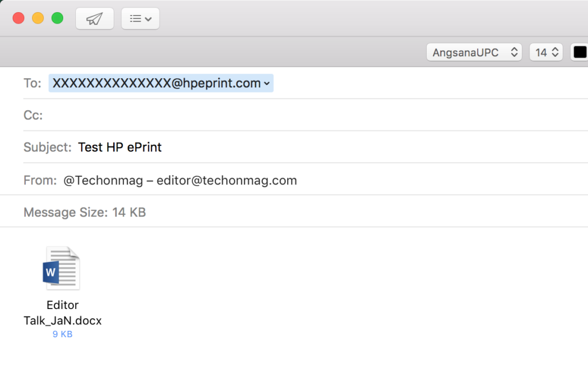Click the Subject: label
The height and width of the screenshot is (378, 588).
pos(47,148)
